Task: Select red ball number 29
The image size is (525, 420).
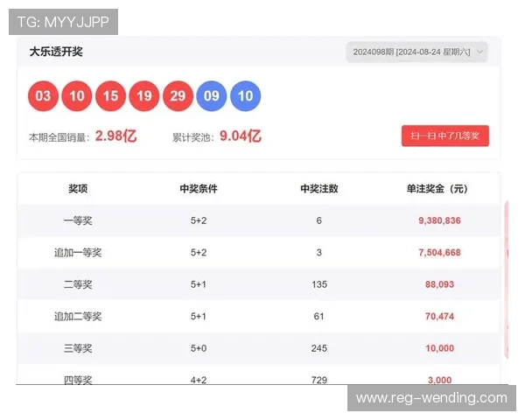Action: pyautogui.click(x=178, y=95)
